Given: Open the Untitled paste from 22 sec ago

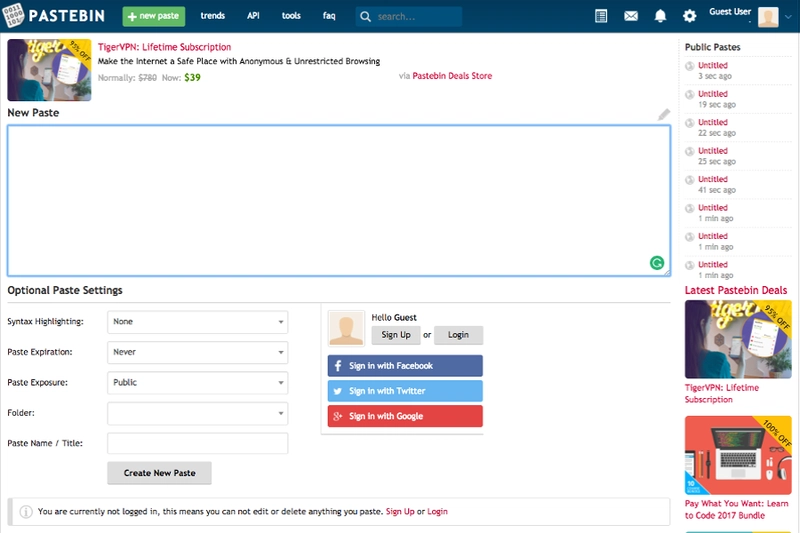Looking at the screenshot, I should (x=713, y=122).
